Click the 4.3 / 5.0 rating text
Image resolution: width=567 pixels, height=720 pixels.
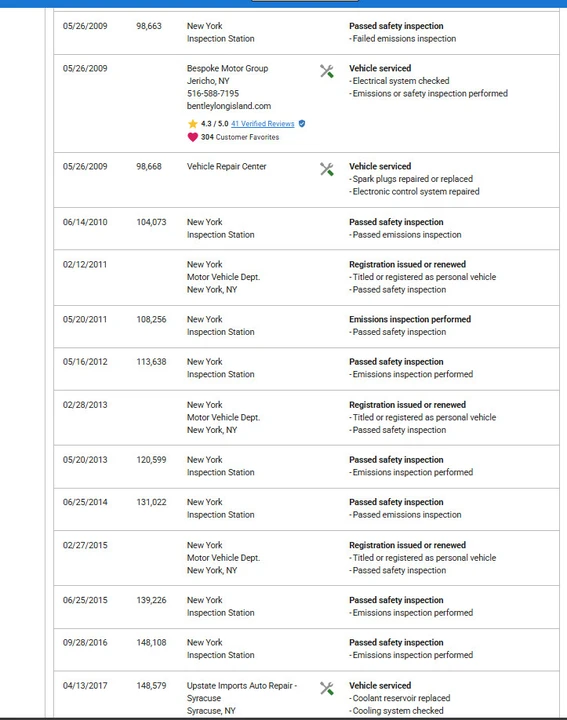(214, 124)
